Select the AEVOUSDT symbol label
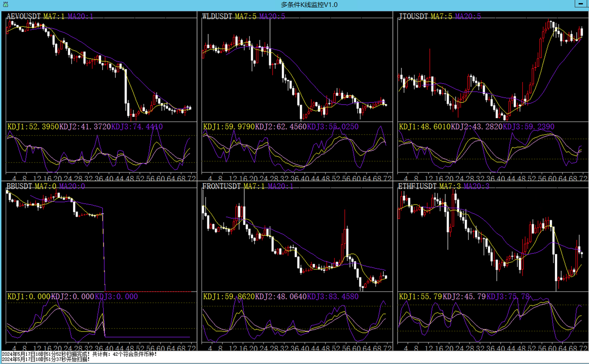 pos(24,16)
